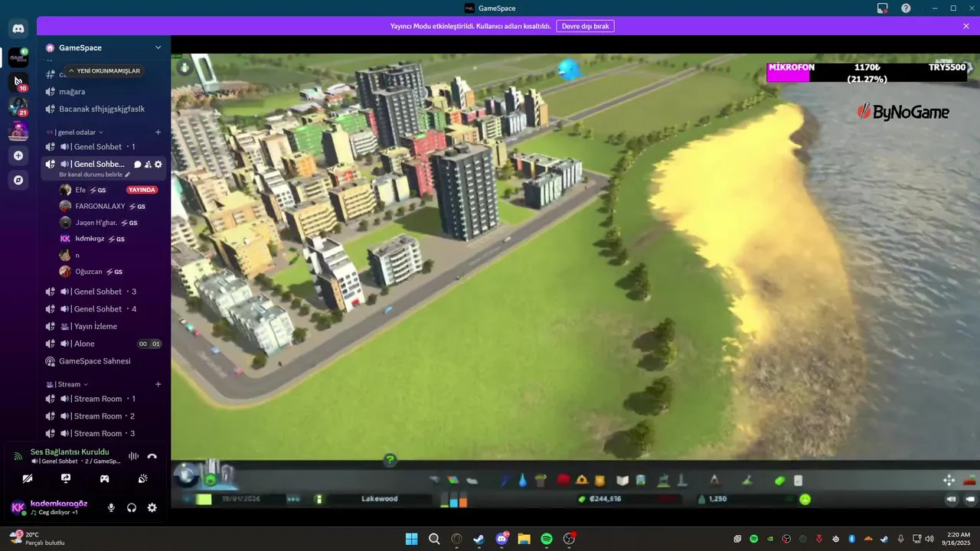Join Stream Room 2
This screenshot has width=980, height=551.
pyautogui.click(x=103, y=416)
